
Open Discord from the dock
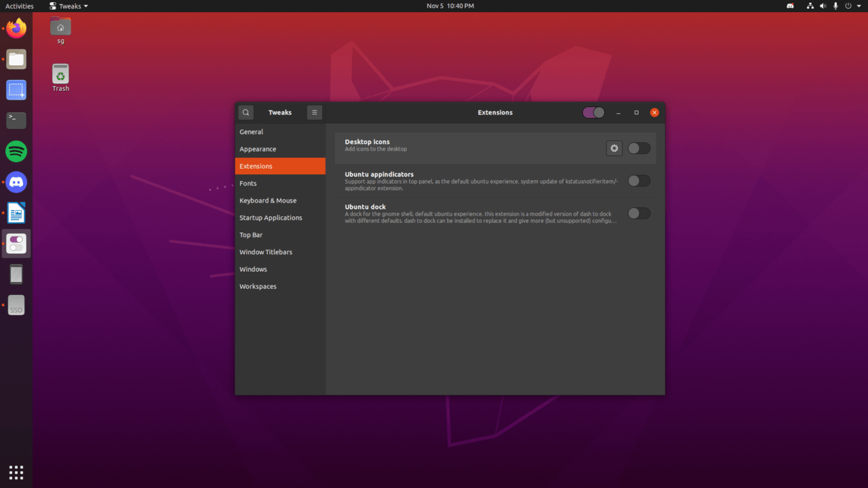point(16,182)
